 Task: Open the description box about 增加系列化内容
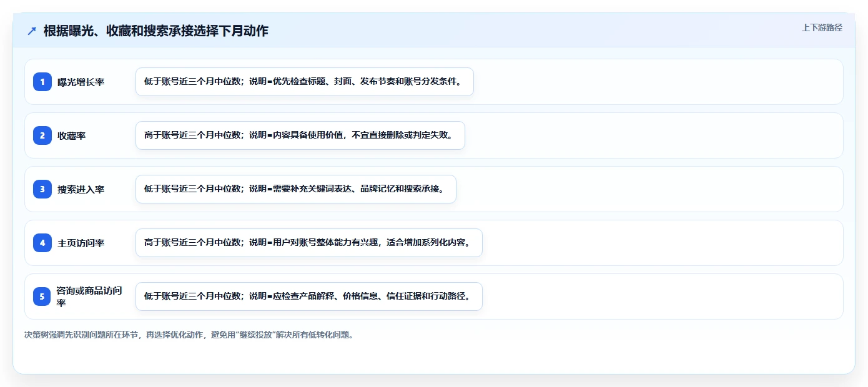309,243
